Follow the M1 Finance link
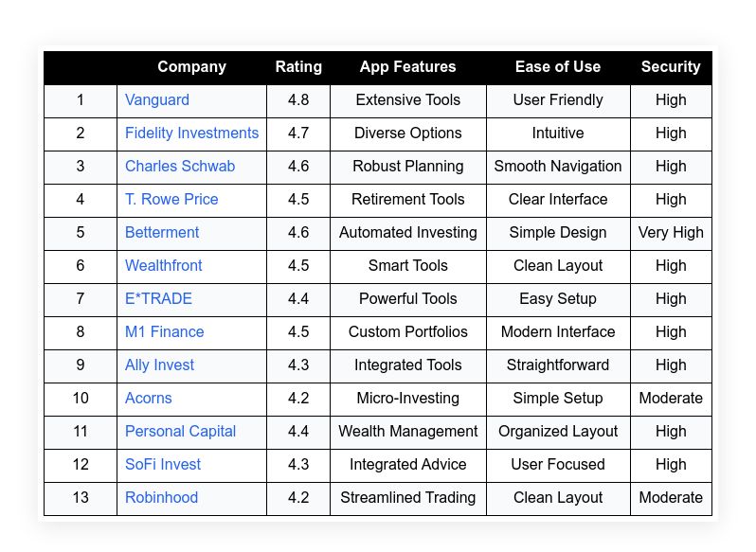Screen dimensions: 756x552 click(164, 332)
